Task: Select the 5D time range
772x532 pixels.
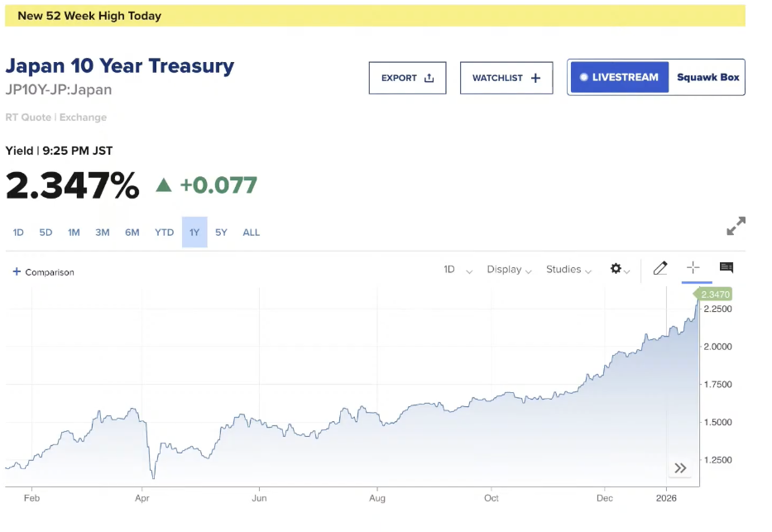Action: (x=46, y=232)
